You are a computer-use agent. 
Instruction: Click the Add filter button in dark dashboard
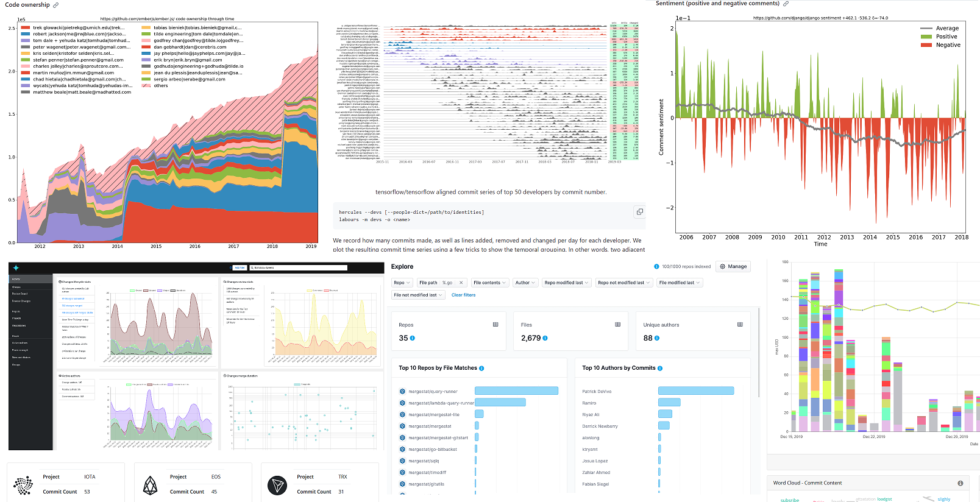pyautogui.click(x=240, y=267)
